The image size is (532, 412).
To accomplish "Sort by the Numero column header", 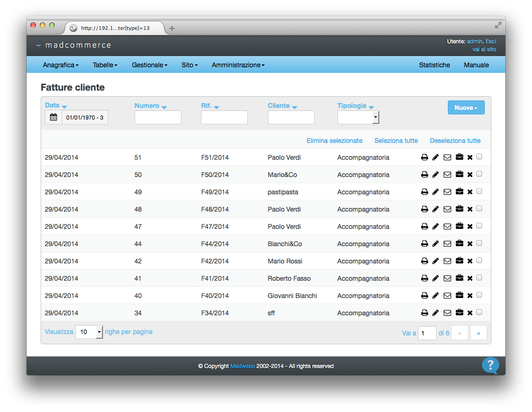I will 151,106.
